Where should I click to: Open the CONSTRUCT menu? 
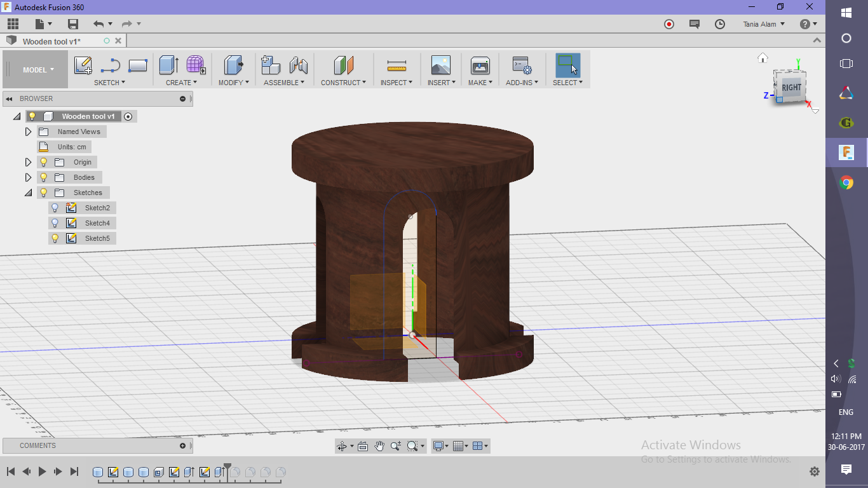(343, 83)
